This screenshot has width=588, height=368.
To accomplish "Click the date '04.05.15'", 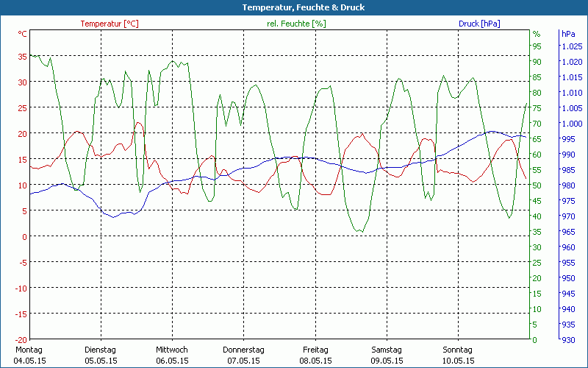I will (x=29, y=361).
